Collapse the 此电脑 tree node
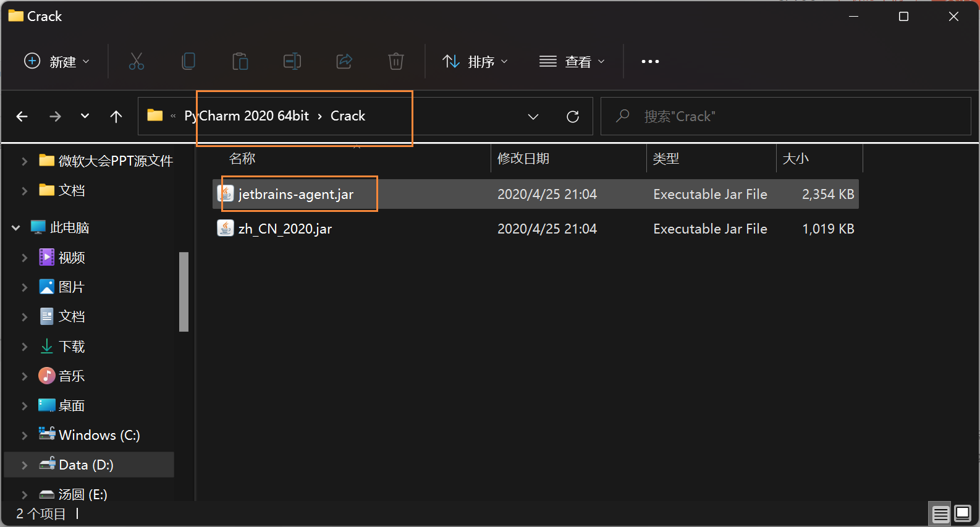Viewport: 980px width, 527px height. click(15, 228)
